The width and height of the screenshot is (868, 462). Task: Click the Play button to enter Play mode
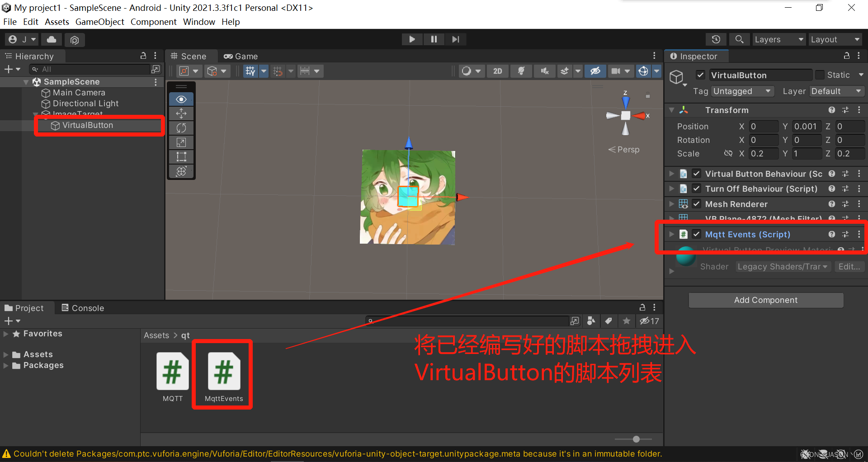[x=412, y=39]
